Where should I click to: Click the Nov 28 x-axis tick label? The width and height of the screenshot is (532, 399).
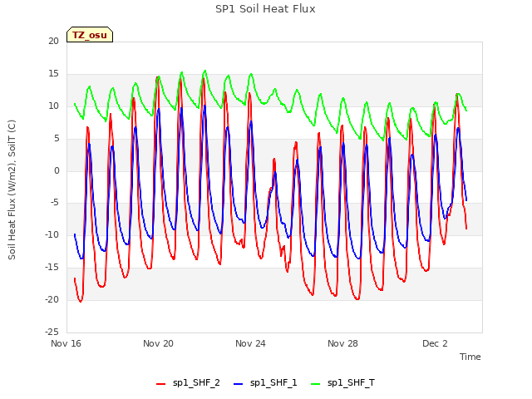tap(342, 343)
